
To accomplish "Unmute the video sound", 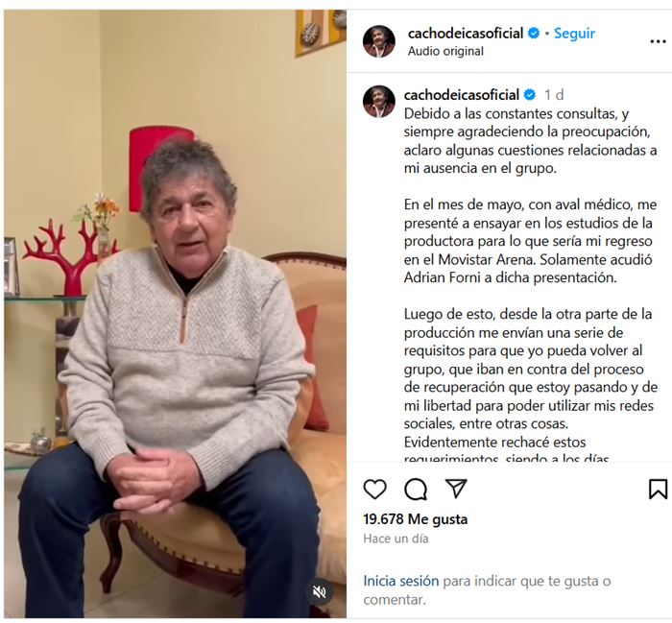I will tap(320, 592).
